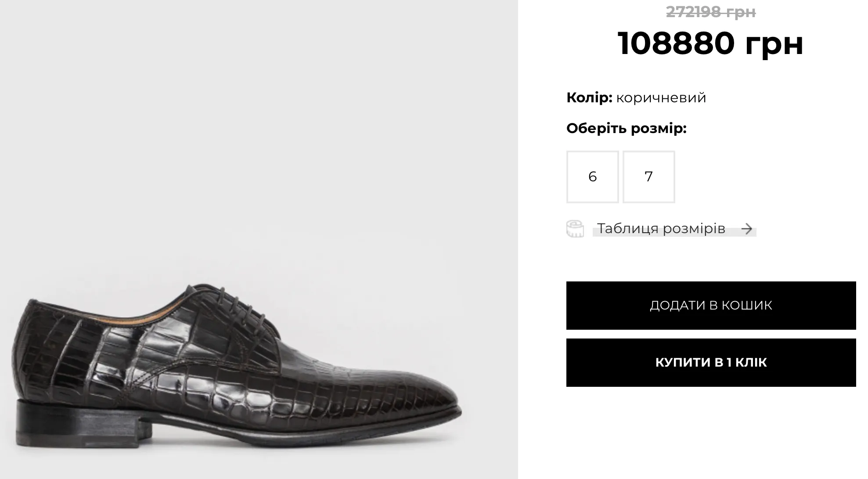Click the КУПИТИ В 1 КЛІК button

point(711,363)
